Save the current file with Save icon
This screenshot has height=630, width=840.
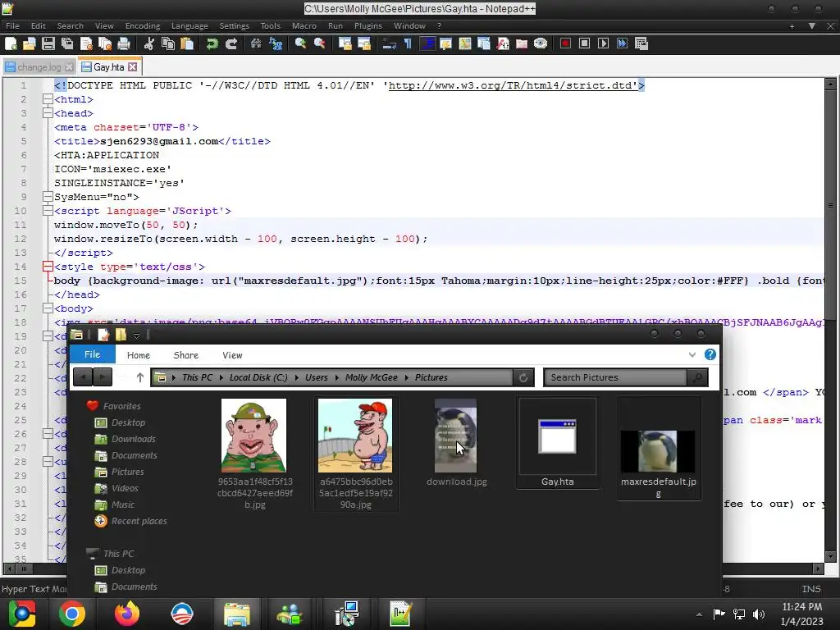[x=48, y=44]
